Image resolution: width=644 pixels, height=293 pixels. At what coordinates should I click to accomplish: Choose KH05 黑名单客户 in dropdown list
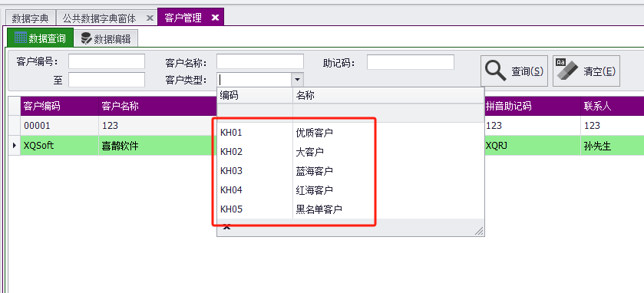(350, 209)
